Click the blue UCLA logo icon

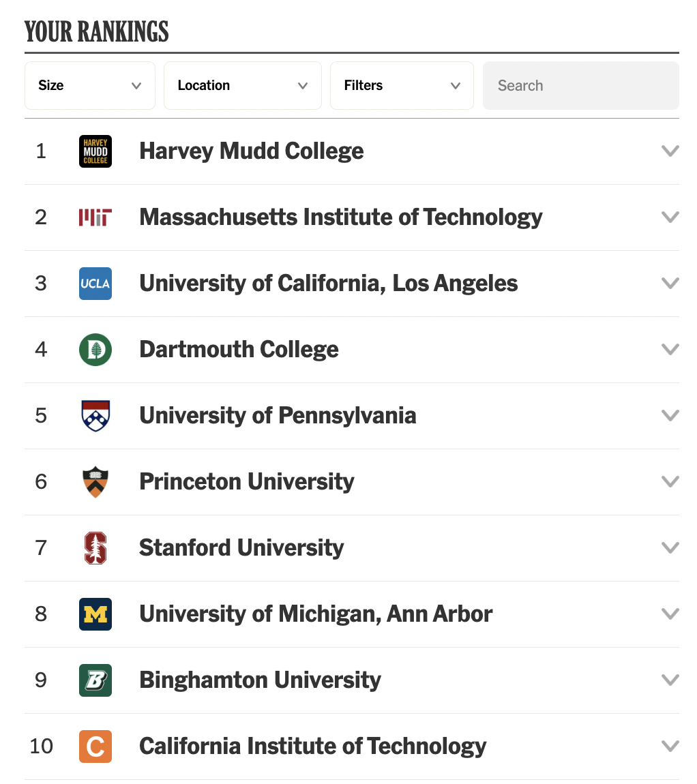95,284
